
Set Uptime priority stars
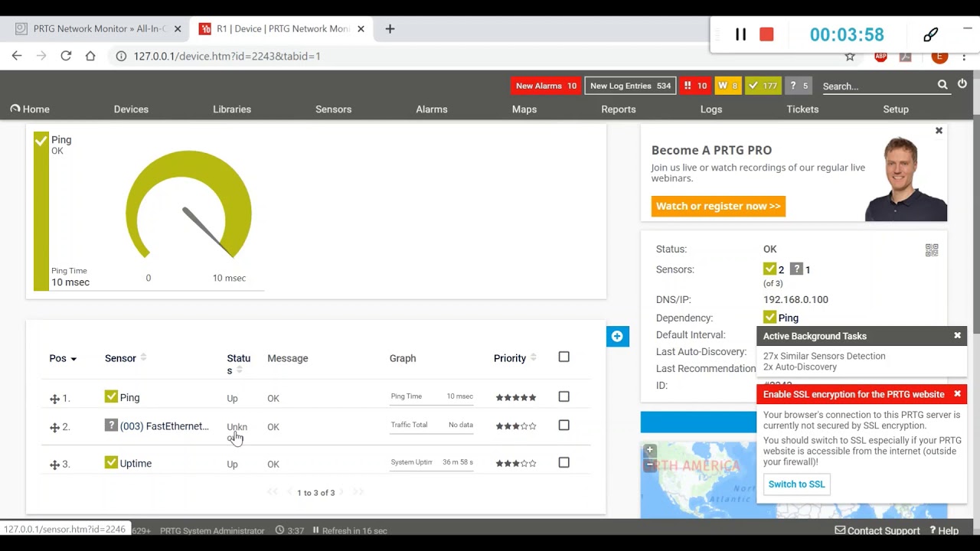[516, 463]
